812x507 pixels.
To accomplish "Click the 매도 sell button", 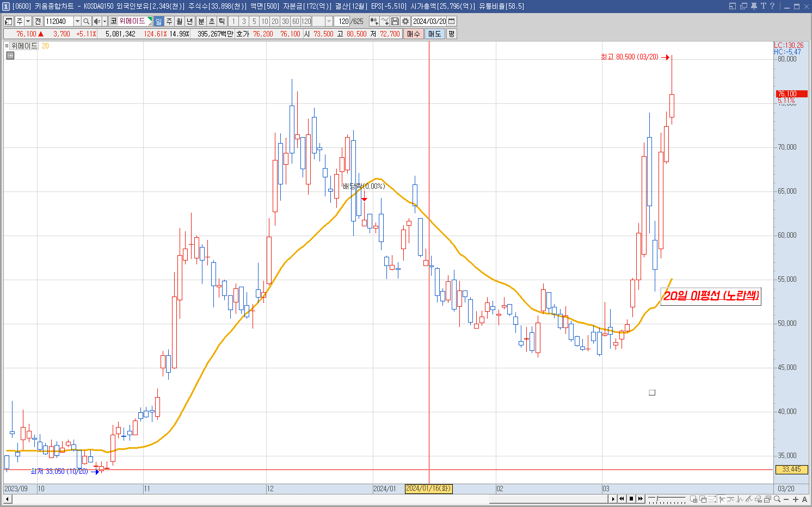I will pos(434,34).
